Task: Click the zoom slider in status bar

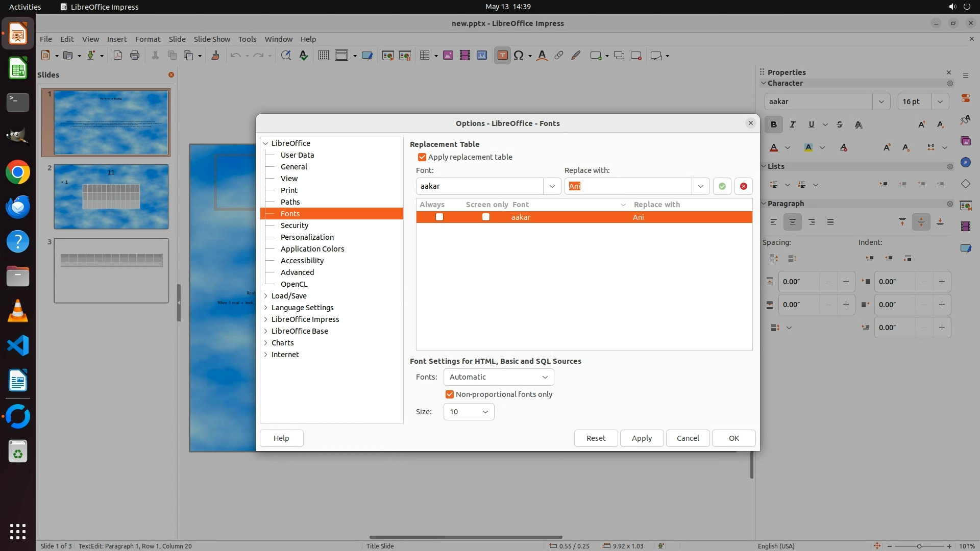Action: coord(919,546)
